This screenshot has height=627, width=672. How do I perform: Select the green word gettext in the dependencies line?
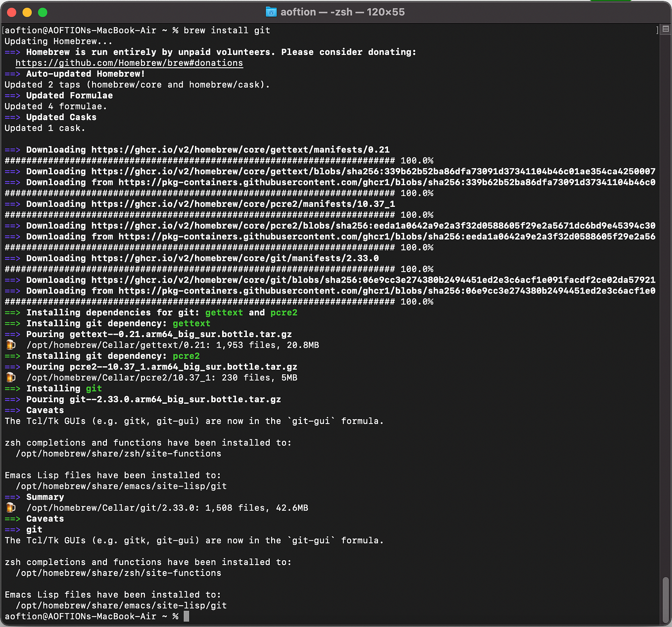[224, 312]
